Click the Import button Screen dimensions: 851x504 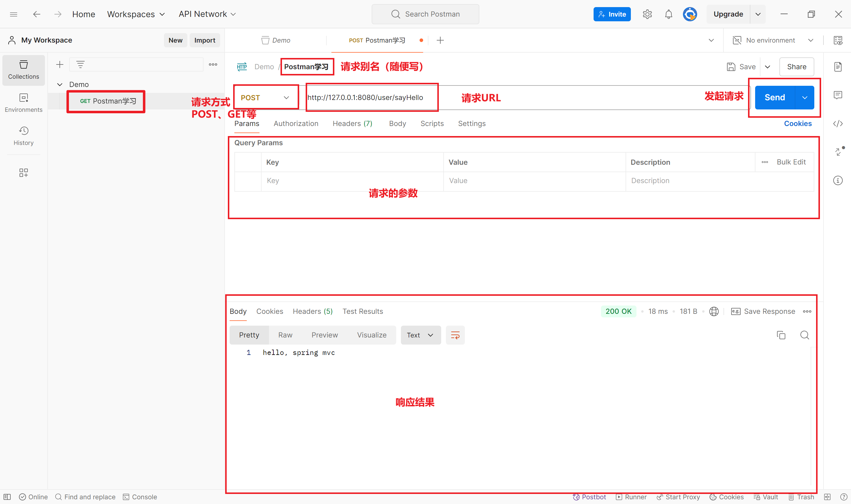point(204,41)
